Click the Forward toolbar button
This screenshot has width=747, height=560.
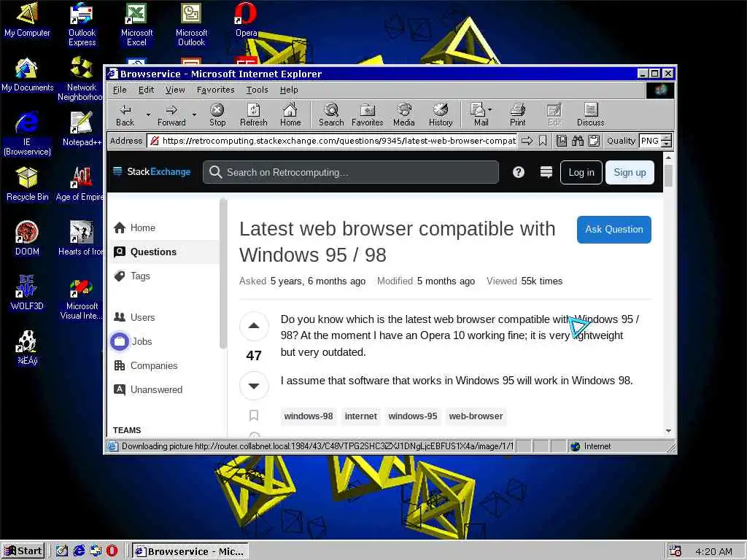tap(171, 114)
